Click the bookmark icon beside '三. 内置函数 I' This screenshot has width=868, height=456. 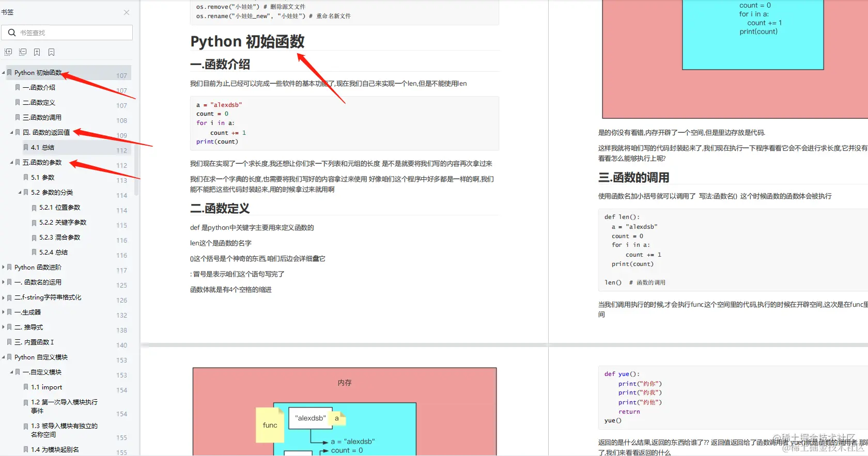tap(9, 342)
